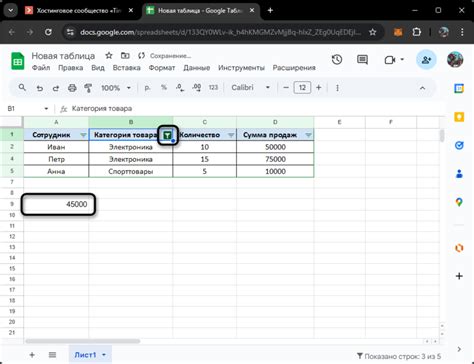Open Google Tasks side panel

pyautogui.click(x=459, y=145)
